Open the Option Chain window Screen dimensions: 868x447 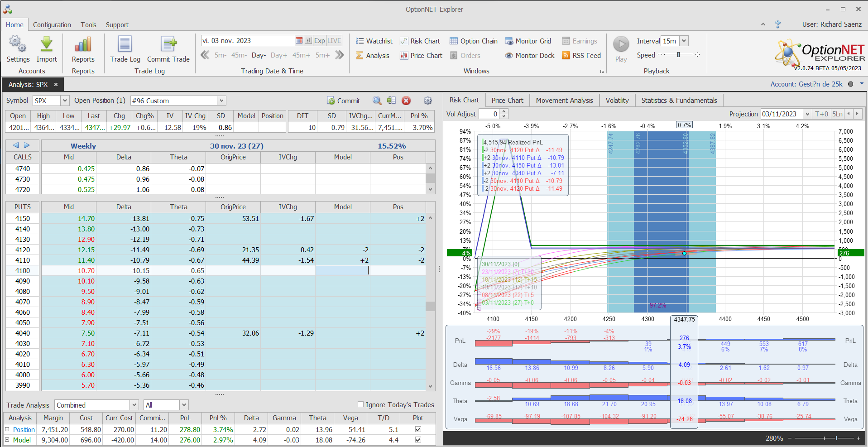[473, 41]
